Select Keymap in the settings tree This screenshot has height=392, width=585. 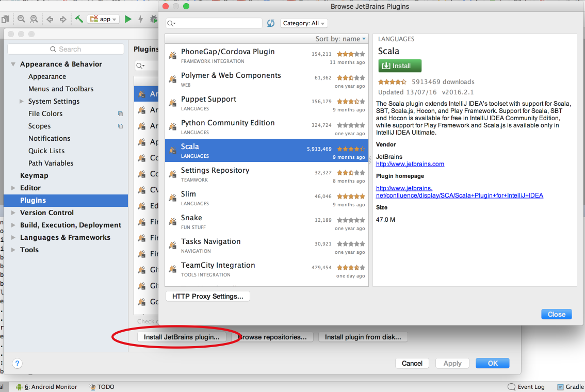coord(34,176)
